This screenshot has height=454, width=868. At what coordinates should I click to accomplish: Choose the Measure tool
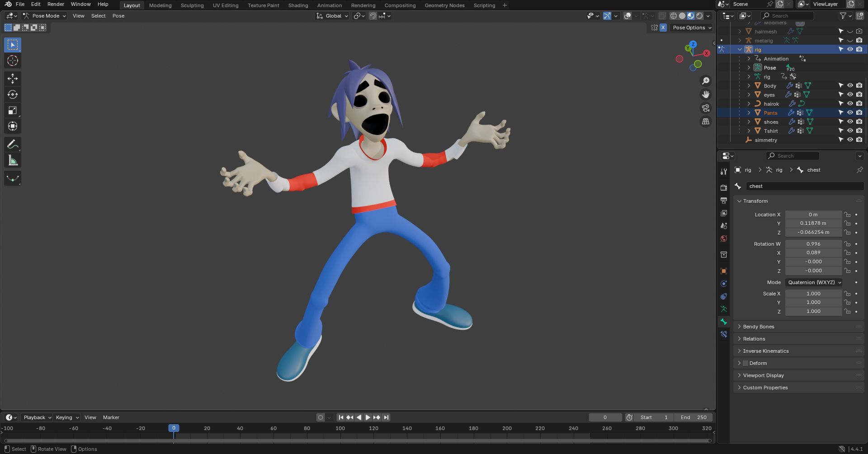(13, 160)
